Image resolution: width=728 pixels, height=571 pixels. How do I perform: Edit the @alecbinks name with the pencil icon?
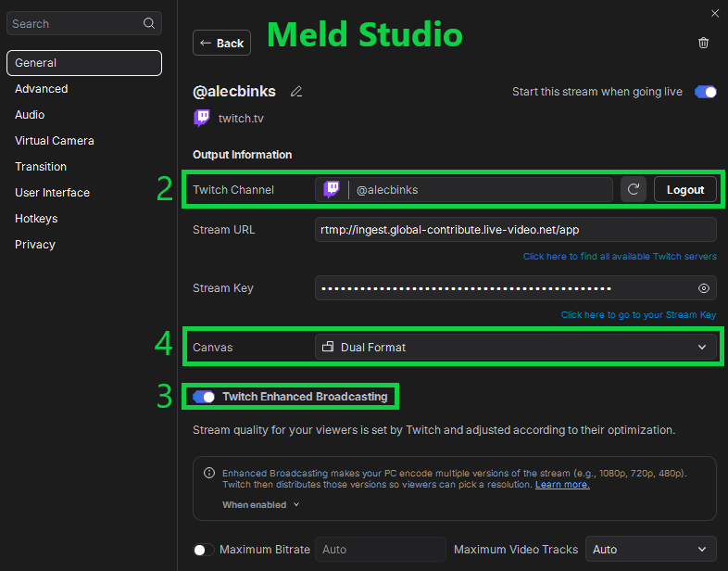click(296, 92)
